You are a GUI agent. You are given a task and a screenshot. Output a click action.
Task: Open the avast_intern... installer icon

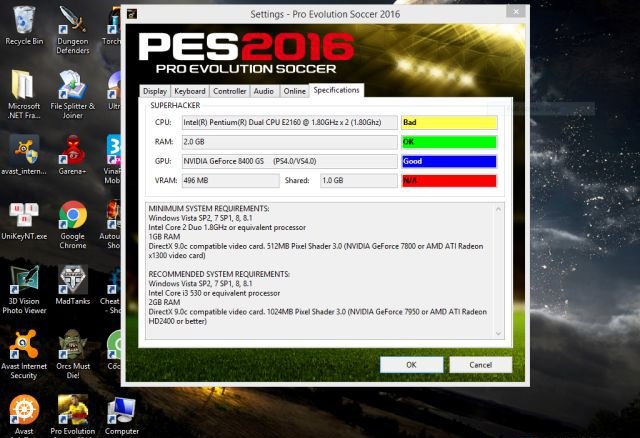[x=24, y=155]
